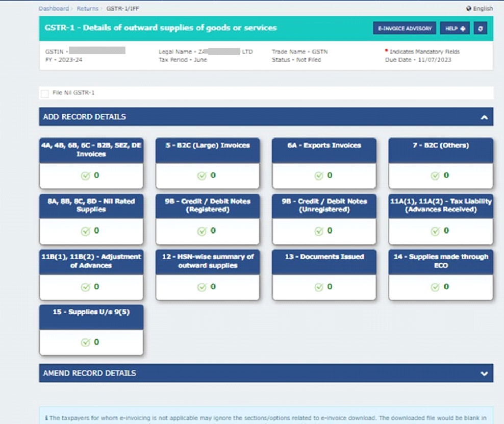The image size is (504, 424).
Task: Click the refresh icon button in header
Action: [480, 29]
